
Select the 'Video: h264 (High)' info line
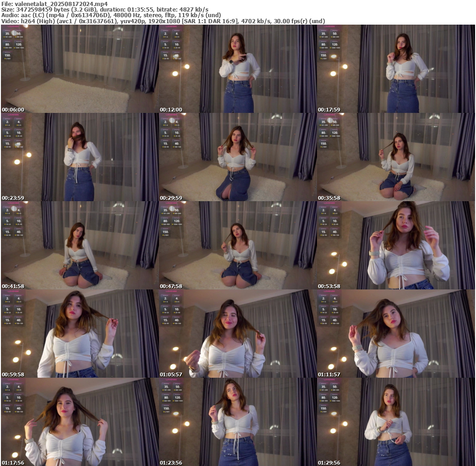tap(163, 21)
